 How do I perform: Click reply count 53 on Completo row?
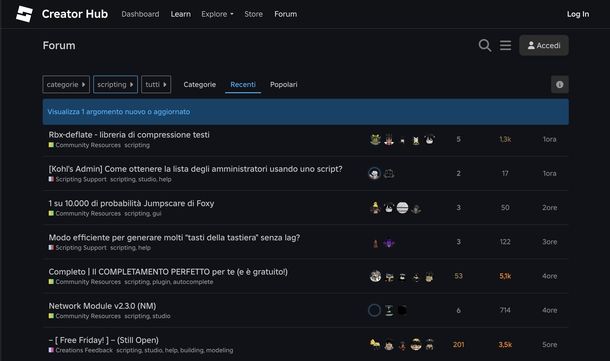pyautogui.click(x=458, y=276)
